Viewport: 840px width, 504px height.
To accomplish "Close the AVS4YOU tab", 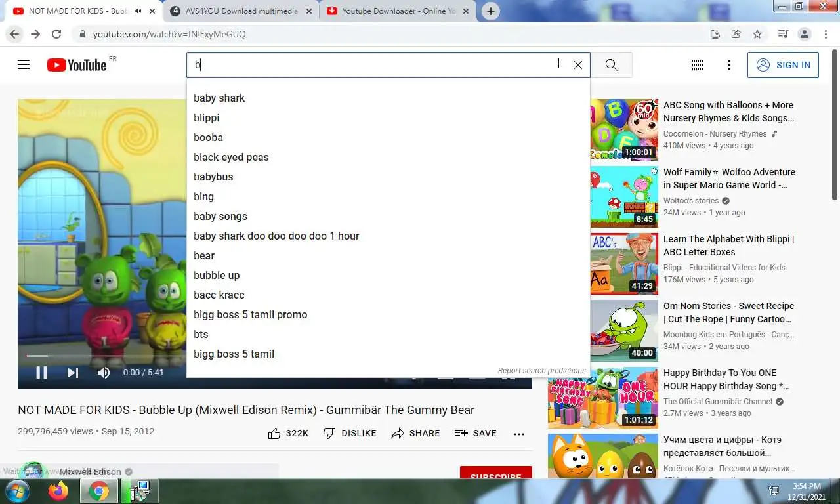I will pyautogui.click(x=308, y=11).
